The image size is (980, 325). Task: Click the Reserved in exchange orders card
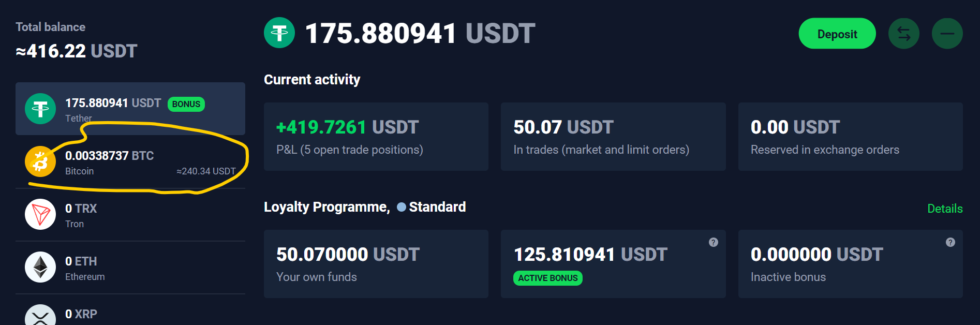click(850, 137)
